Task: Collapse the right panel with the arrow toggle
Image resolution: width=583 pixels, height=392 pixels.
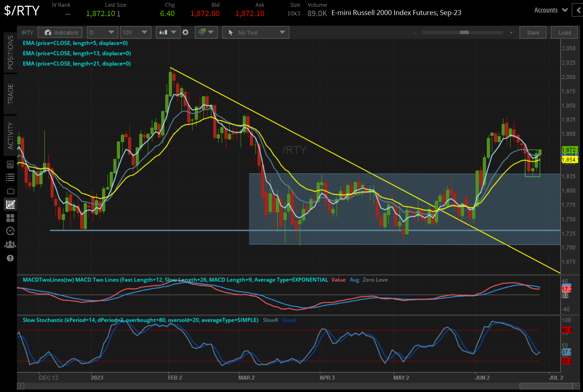Action: point(577,10)
